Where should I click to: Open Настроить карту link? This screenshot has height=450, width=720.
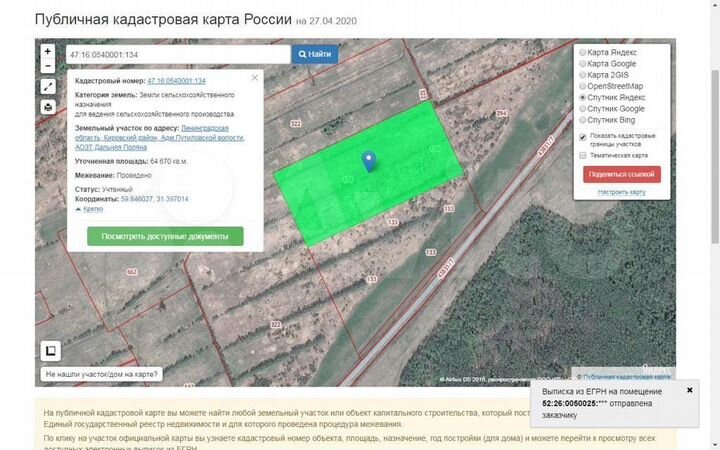click(622, 192)
